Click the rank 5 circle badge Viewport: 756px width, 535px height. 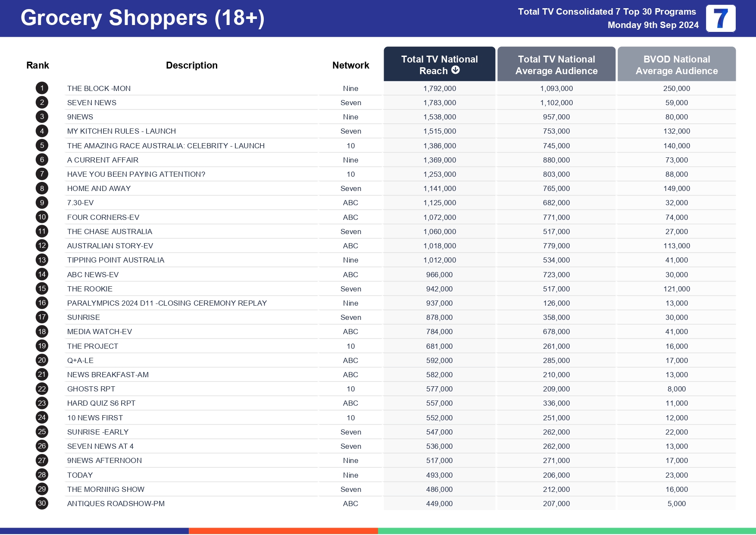(42, 146)
